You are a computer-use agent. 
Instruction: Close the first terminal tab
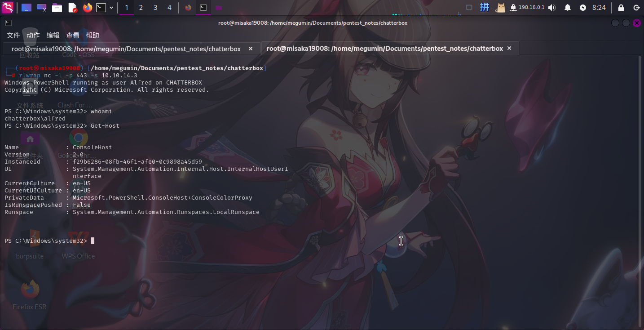click(251, 49)
